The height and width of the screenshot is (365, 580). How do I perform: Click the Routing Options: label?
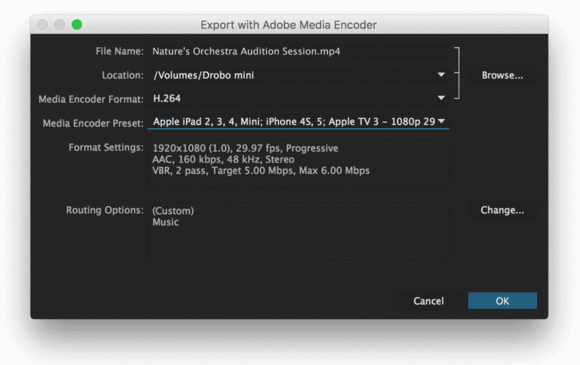click(x=105, y=210)
